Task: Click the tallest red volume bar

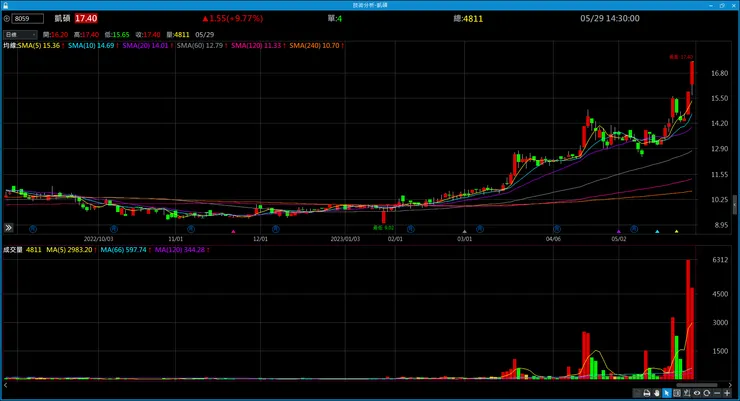Action: pos(688,319)
